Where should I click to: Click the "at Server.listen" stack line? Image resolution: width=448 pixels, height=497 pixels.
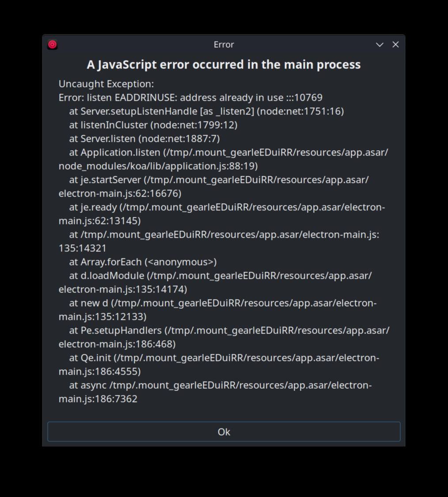pyautogui.click(x=144, y=139)
